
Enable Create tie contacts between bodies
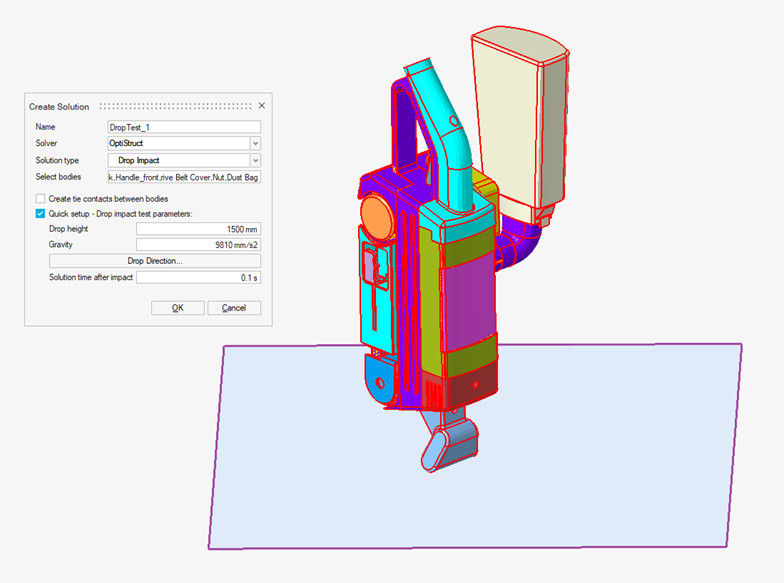pos(40,199)
